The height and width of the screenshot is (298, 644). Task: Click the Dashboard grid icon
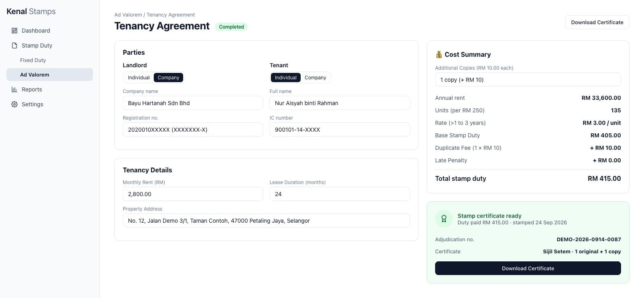click(x=14, y=31)
